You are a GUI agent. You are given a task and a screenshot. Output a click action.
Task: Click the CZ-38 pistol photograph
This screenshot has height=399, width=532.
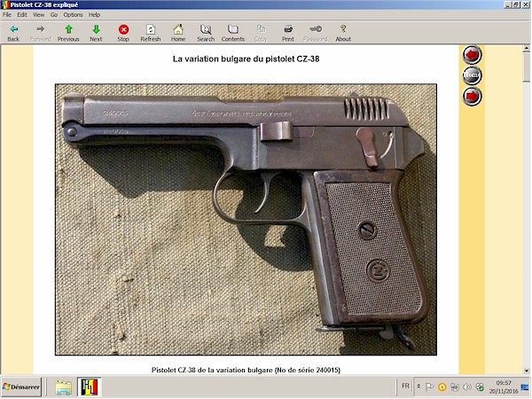246,220
